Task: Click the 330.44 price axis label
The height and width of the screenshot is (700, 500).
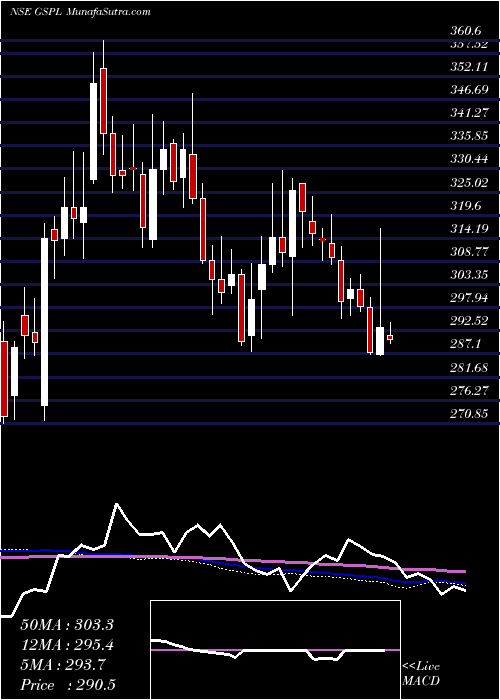Action: 468,159
